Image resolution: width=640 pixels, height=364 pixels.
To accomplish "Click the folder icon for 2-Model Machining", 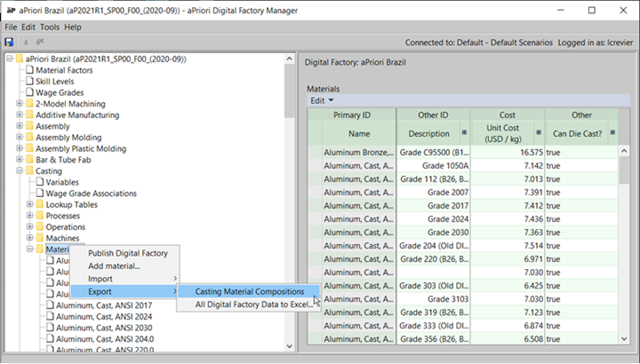I will (x=29, y=104).
